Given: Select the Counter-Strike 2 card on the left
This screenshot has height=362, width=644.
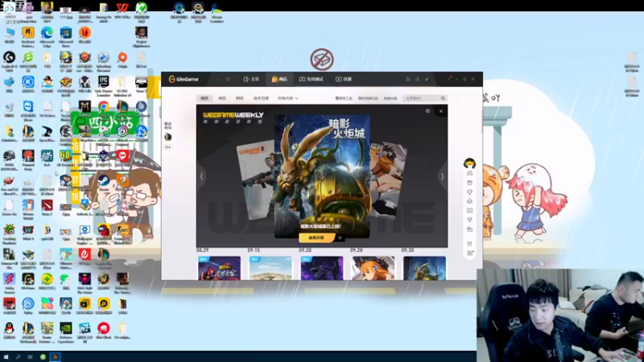Looking at the screenshot, I should point(255,180).
